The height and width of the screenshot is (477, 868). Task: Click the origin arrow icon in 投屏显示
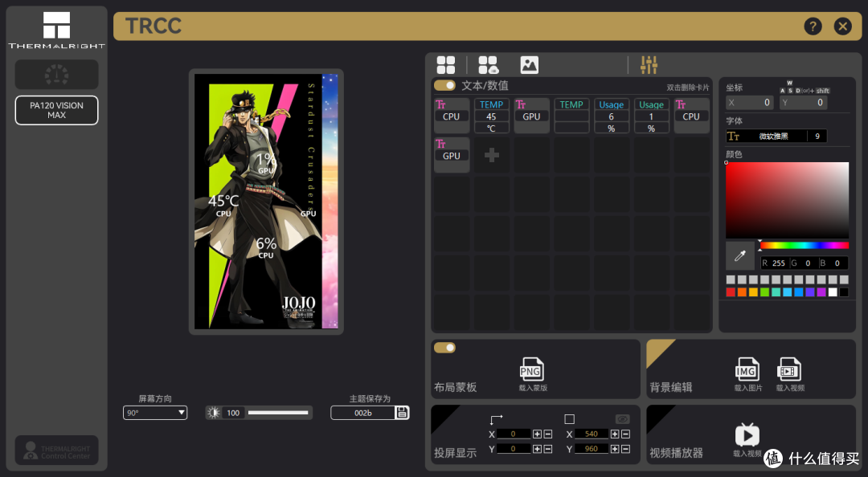click(x=496, y=419)
